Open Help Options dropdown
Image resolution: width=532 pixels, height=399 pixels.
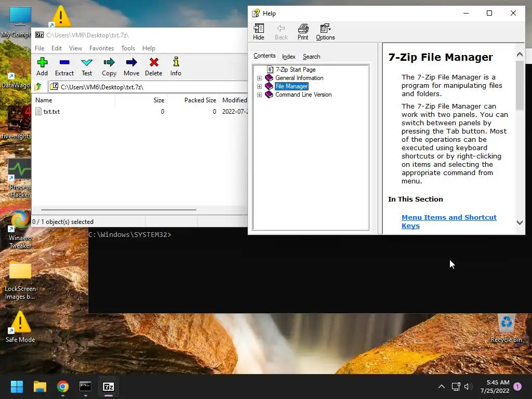pos(325,32)
